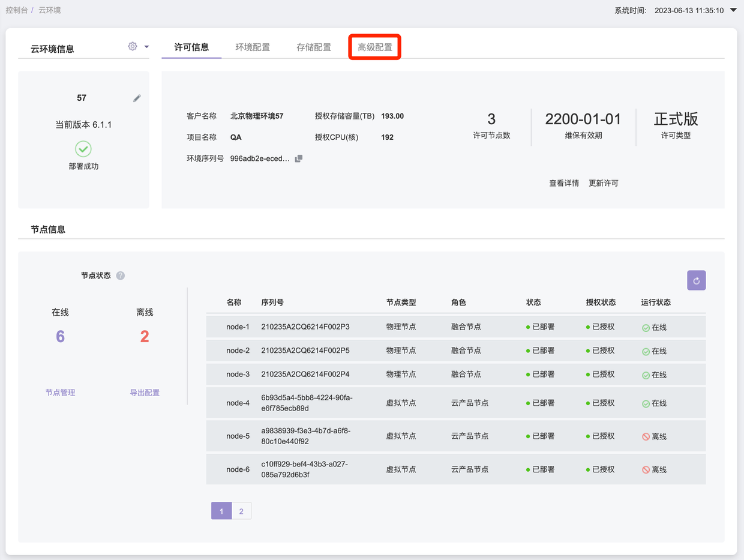Switch to the 高级配置 tab
744x560 pixels.
[x=375, y=47]
